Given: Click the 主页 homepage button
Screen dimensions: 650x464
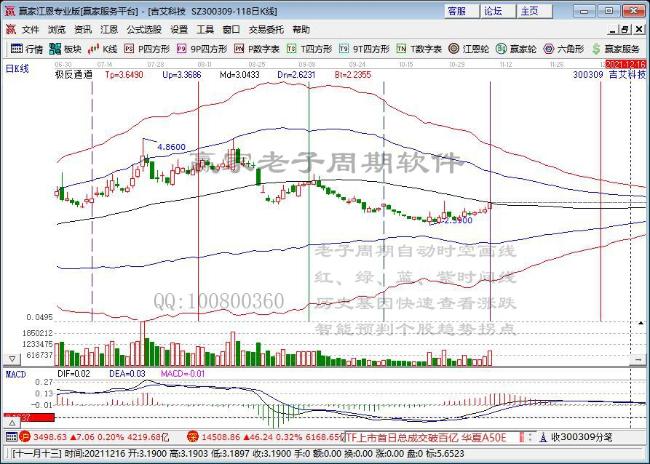Looking at the screenshot, I should click(529, 10).
